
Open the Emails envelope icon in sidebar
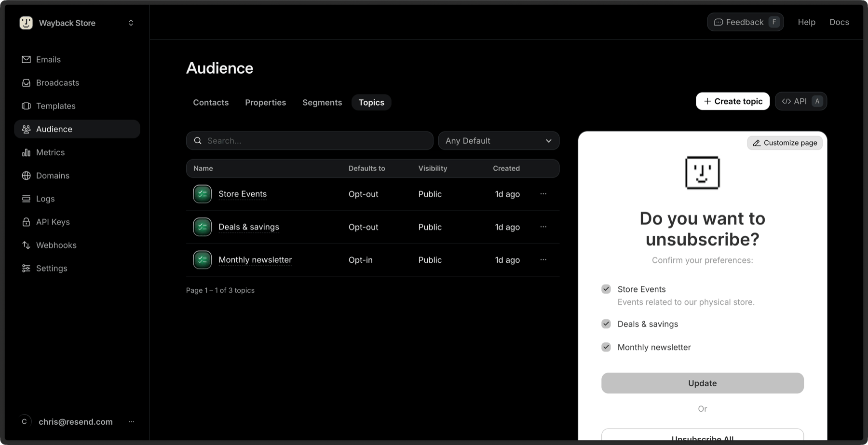coord(26,59)
